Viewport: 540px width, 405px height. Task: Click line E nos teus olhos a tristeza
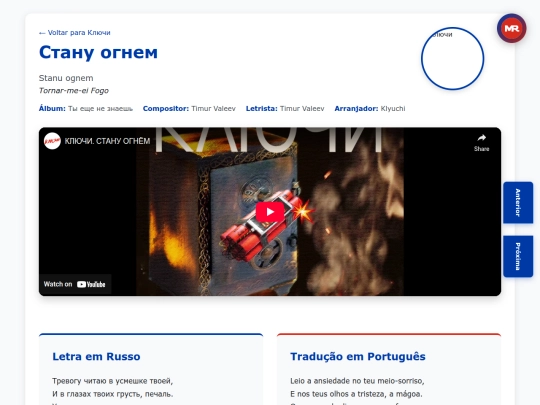(x=356, y=394)
